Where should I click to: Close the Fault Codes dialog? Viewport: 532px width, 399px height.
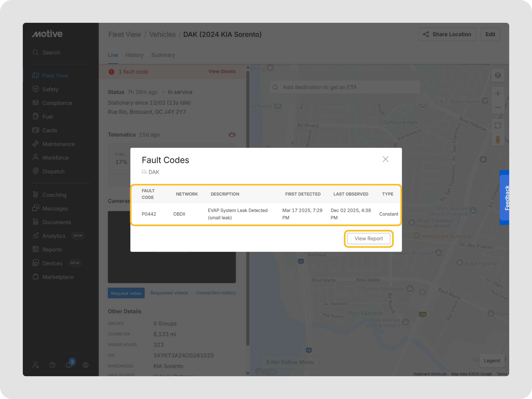coord(385,159)
